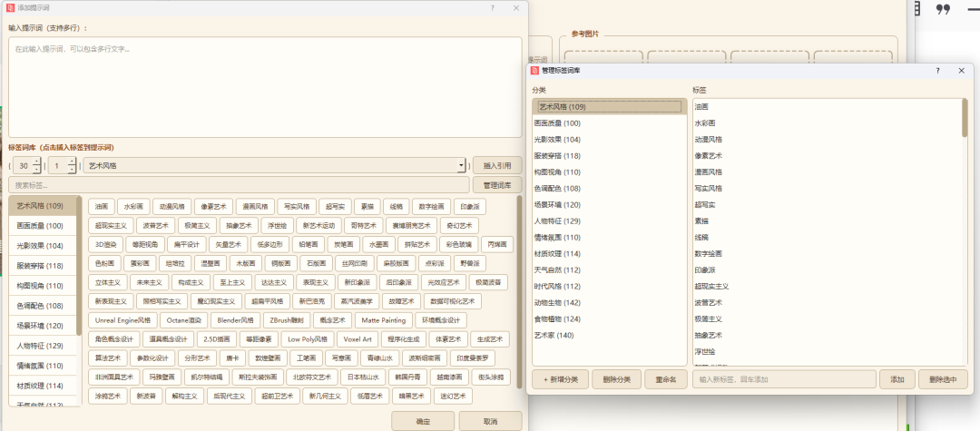Select 画面质量 (100) in 添加提示词 sidebar
Screen dimensions: 980x431
(42, 226)
